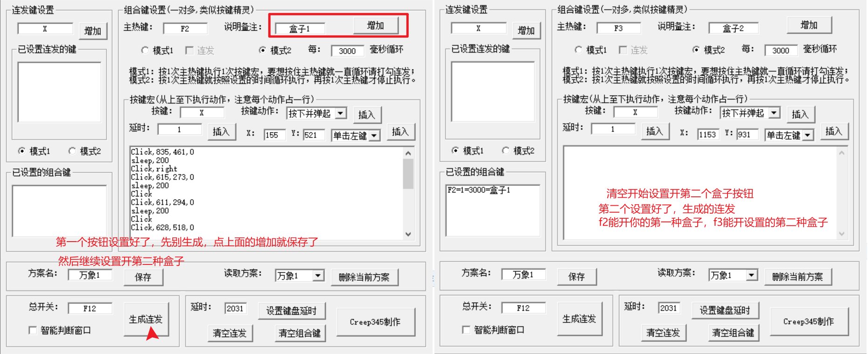
Task: Click 保存 button in left window
Action: tap(143, 277)
